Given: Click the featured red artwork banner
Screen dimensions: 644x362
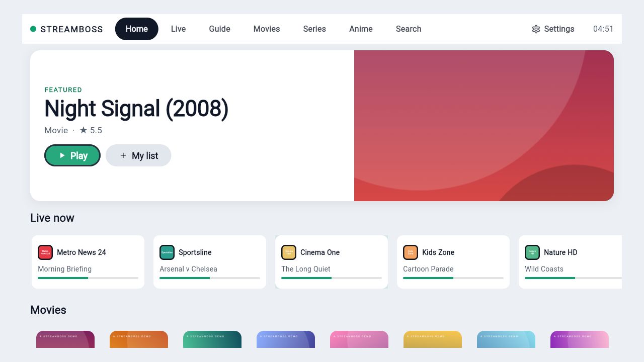Looking at the screenshot, I should [484, 126].
